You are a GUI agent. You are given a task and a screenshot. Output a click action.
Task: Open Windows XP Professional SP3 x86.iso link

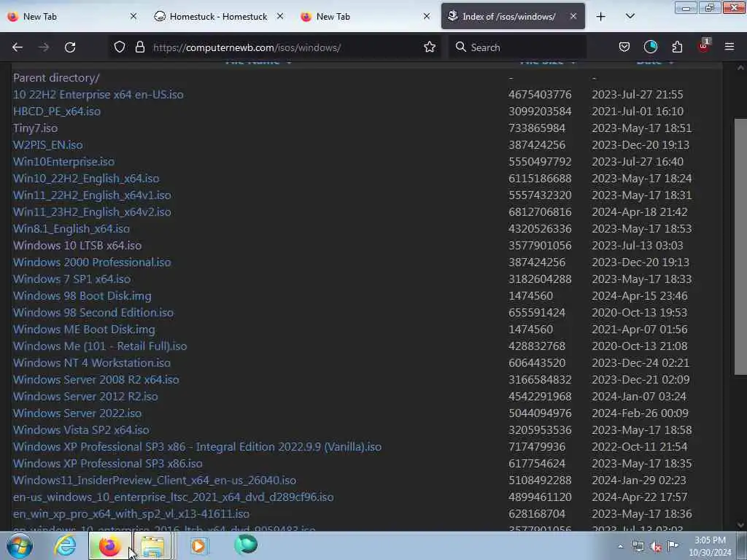point(108,463)
